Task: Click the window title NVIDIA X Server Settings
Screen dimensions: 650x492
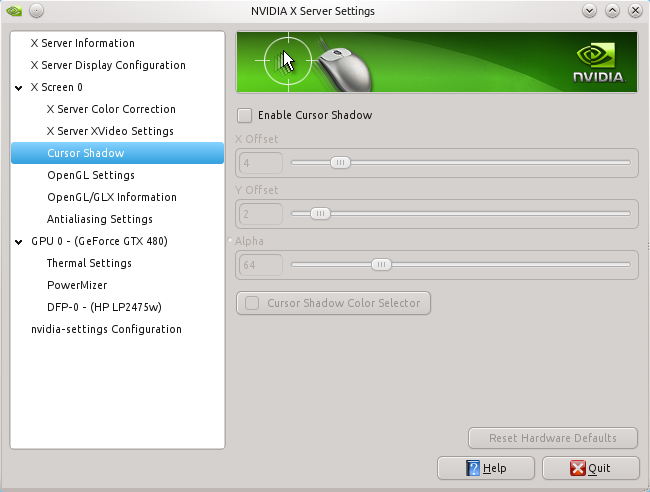Action: 313,11
